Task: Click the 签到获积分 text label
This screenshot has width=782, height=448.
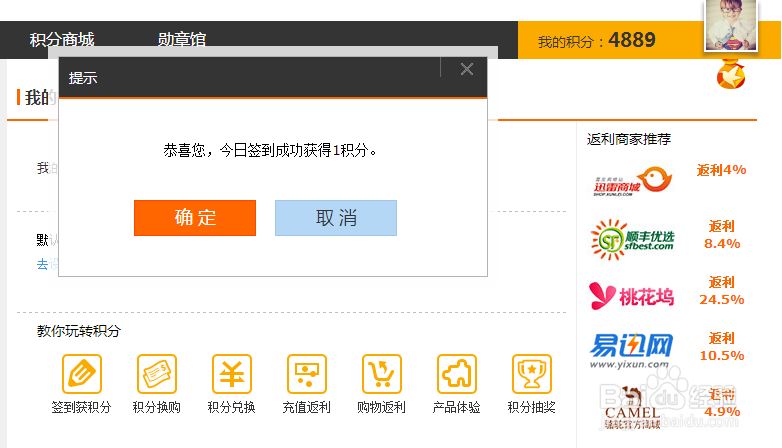Action: click(x=81, y=408)
